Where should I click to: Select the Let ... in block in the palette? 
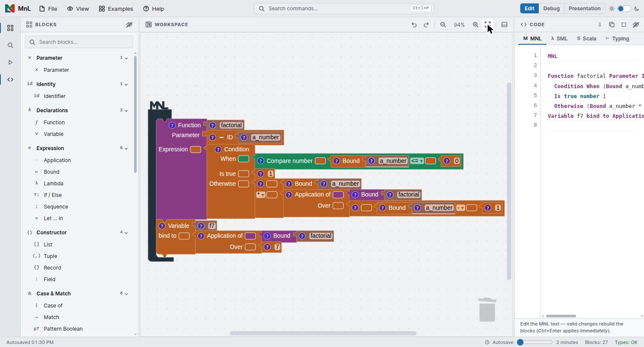[53, 218]
